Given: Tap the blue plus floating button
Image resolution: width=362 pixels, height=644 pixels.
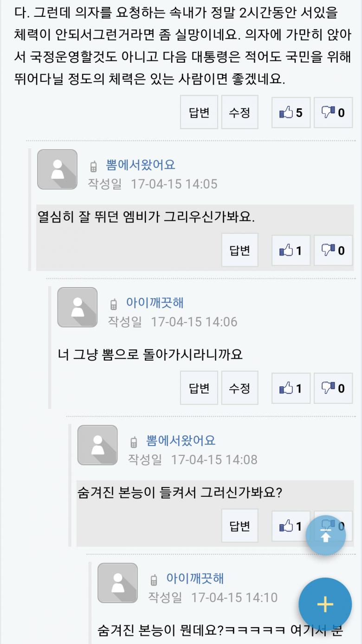Looking at the screenshot, I should click(x=325, y=604).
